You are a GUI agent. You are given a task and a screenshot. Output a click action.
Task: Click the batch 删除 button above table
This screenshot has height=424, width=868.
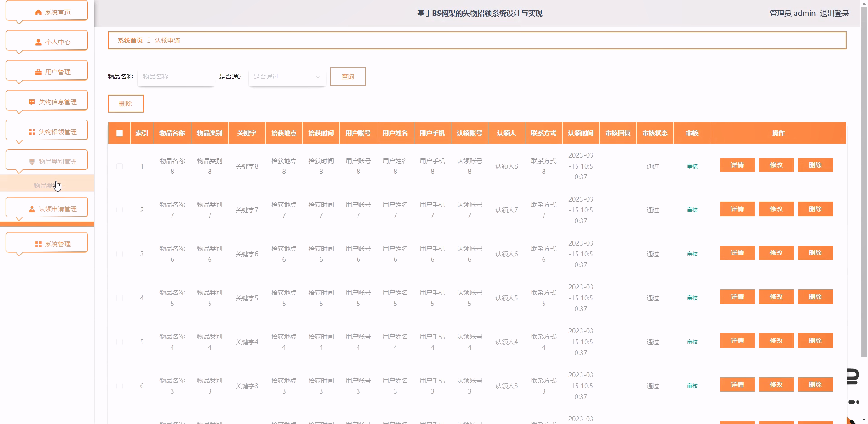(x=126, y=104)
